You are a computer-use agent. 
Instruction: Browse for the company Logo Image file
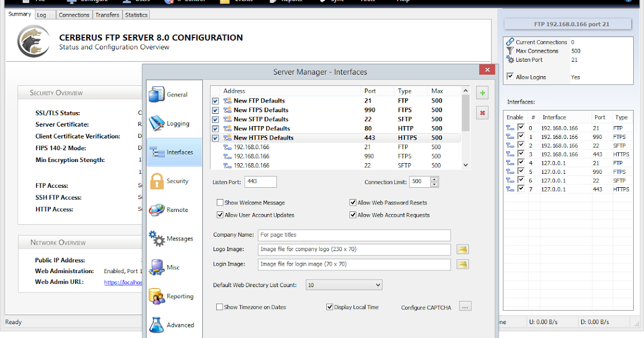pos(463,249)
